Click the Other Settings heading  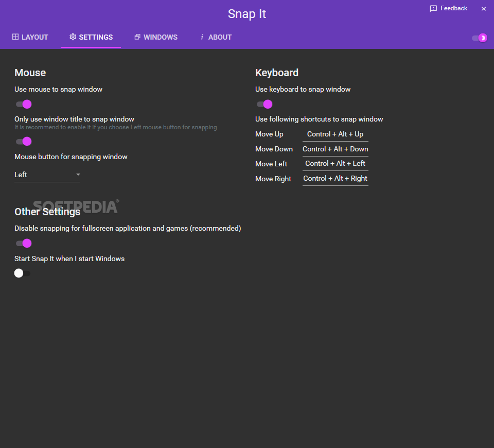(x=47, y=212)
